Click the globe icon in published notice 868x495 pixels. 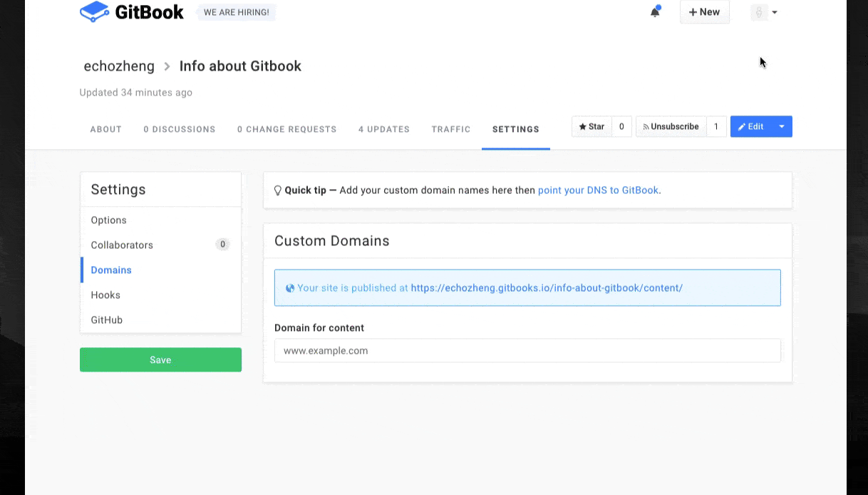pos(290,288)
